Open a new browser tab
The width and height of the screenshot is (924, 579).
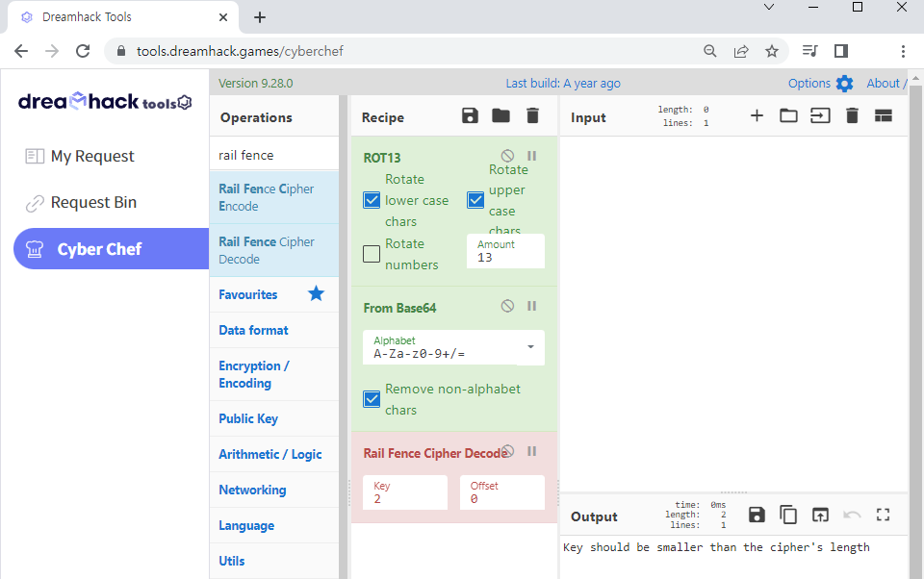click(259, 17)
